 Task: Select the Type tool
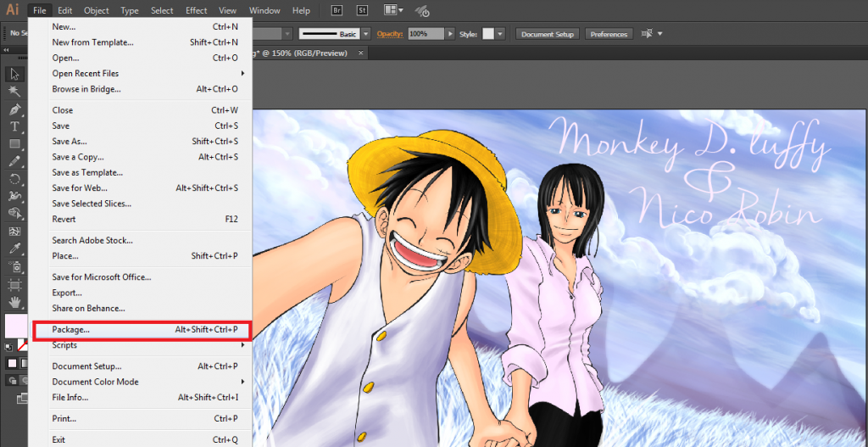[14, 126]
